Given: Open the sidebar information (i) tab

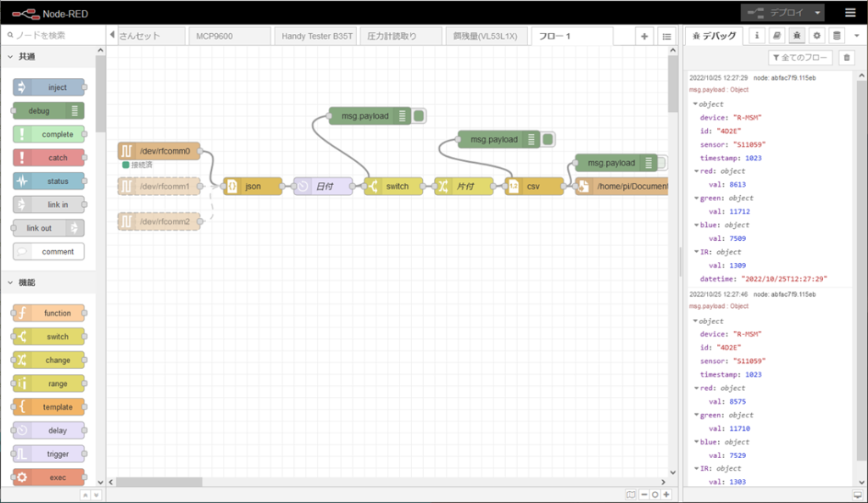Looking at the screenshot, I should [x=757, y=36].
